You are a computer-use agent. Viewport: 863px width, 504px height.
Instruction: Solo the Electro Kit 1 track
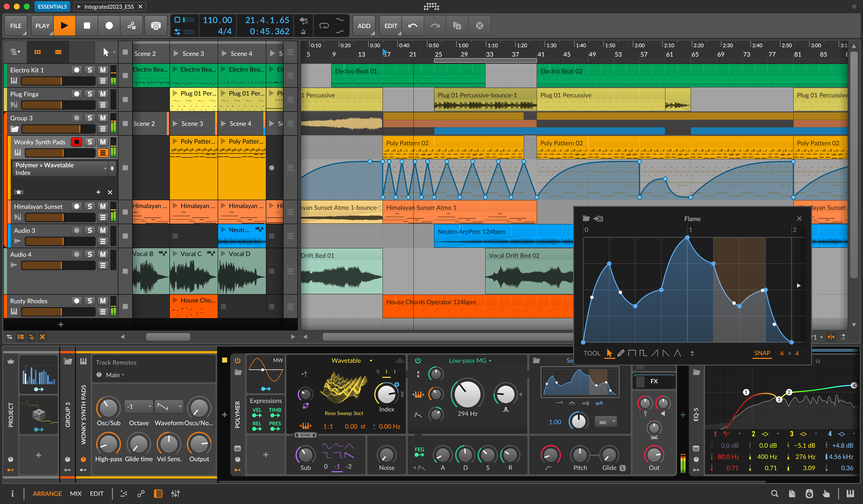click(x=90, y=70)
